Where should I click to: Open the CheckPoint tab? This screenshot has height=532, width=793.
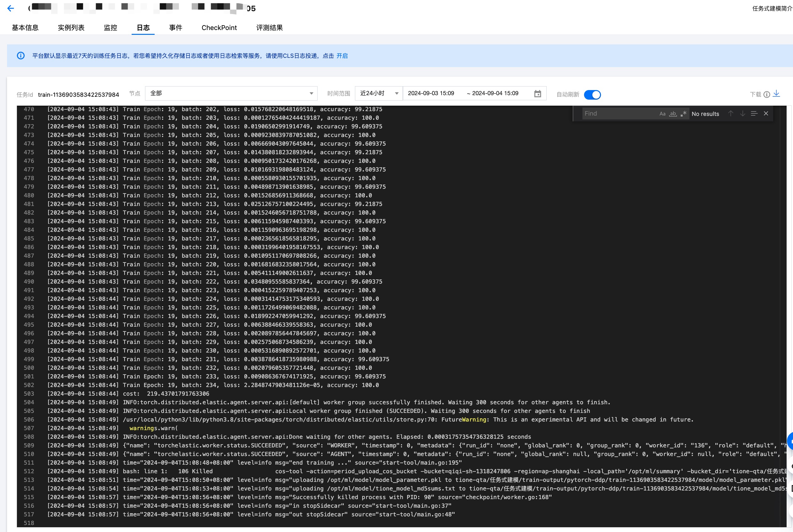pyautogui.click(x=219, y=28)
